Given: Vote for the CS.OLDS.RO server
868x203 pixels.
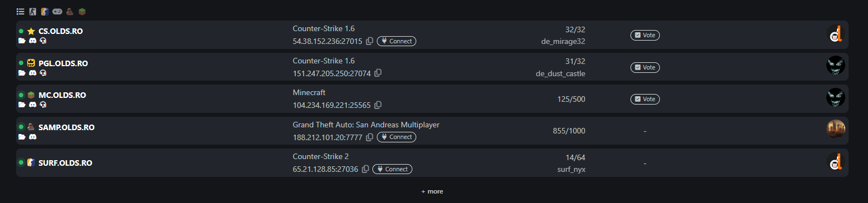Looking at the screenshot, I should point(645,35).
